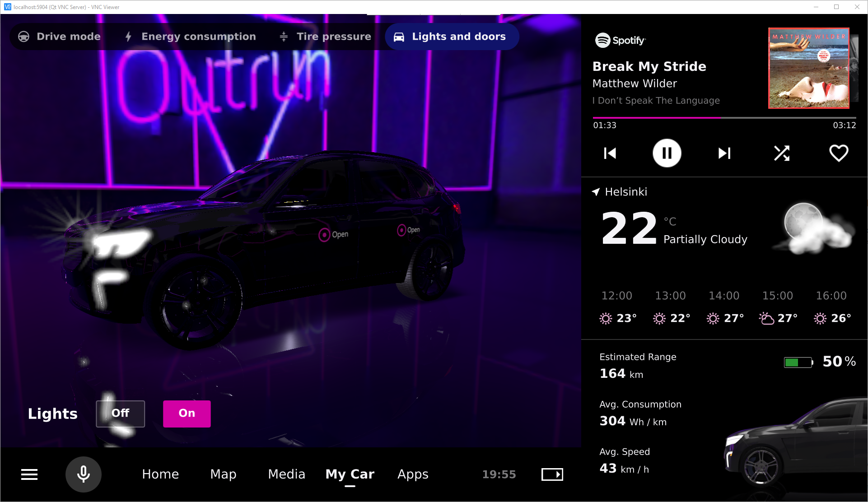Open the rear door Open marker
Image resolution: width=868 pixels, height=502 pixels.
pyautogui.click(x=401, y=230)
